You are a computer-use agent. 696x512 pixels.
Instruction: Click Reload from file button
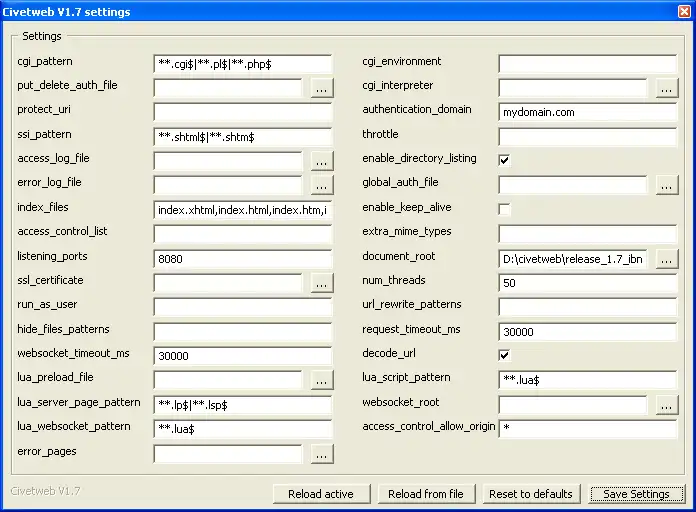[x=426, y=494]
